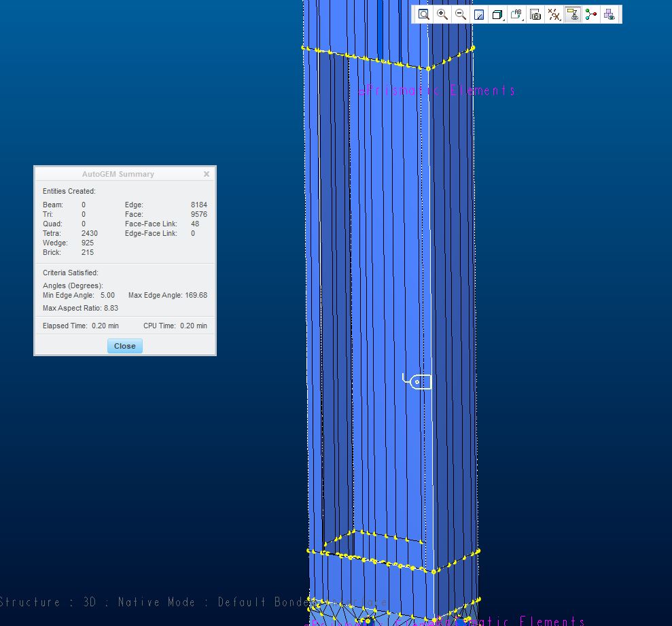This screenshot has height=626, width=672.
Task: Select the Zoom In tool
Action: point(442,14)
